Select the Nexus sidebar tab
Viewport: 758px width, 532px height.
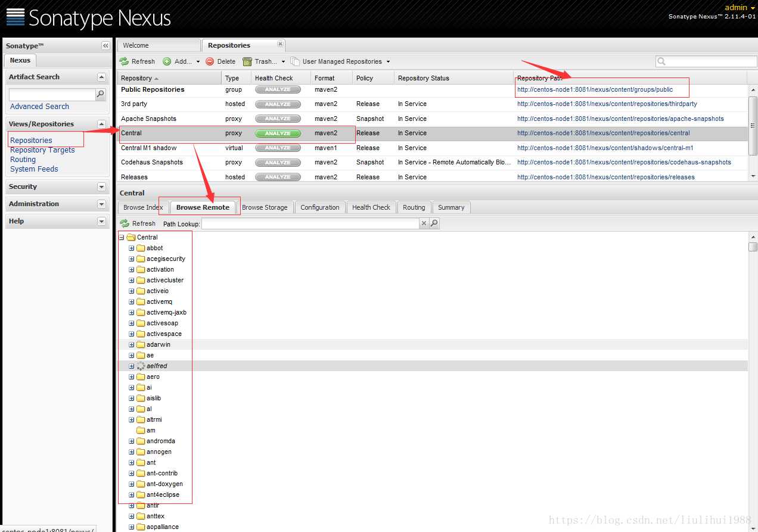(x=20, y=60)
